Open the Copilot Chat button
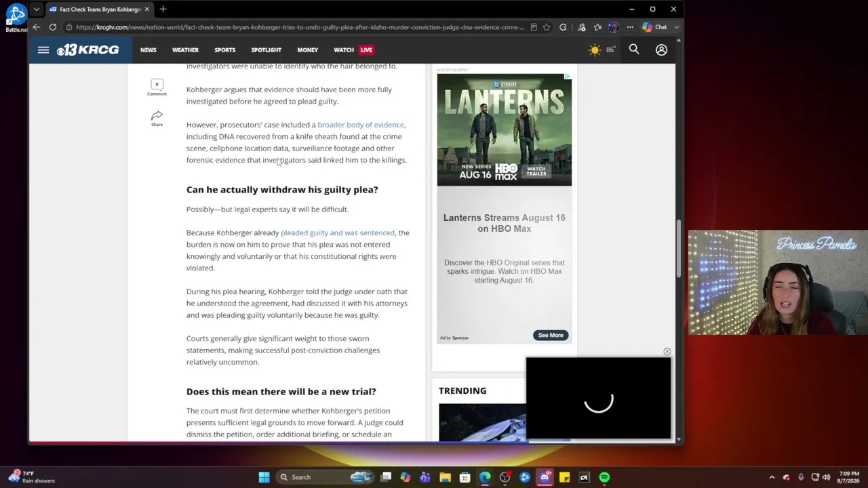The width and height of the screenshot is (868, 488). [x=655, y=27]
